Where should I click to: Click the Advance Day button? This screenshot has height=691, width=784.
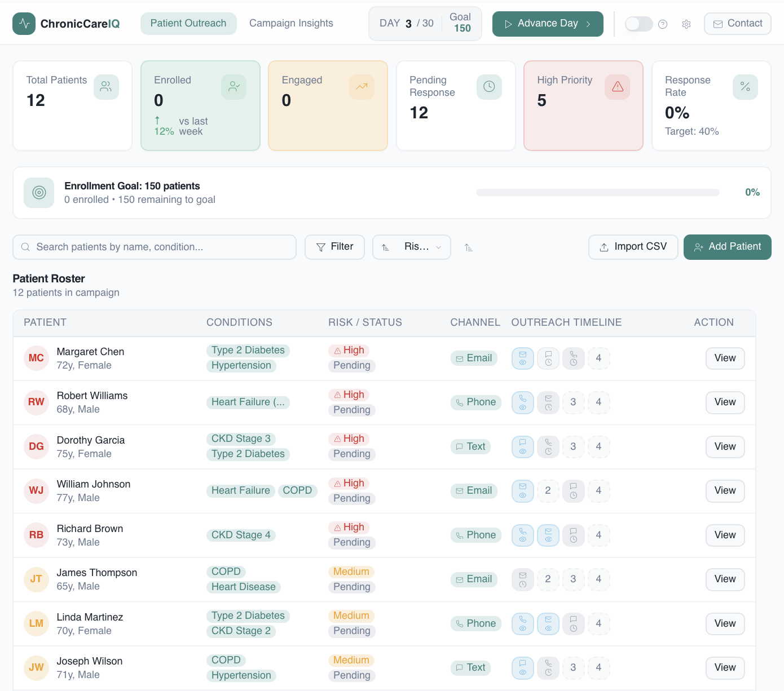[x=548, y=24]
